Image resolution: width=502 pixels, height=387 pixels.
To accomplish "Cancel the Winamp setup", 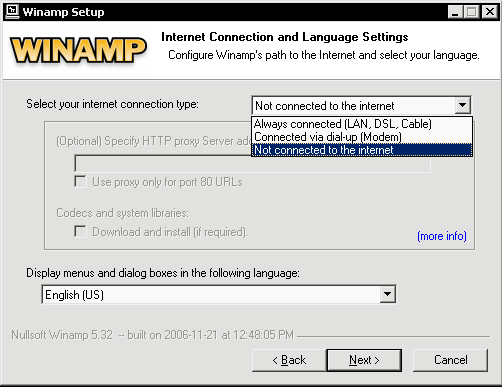I will [x=450, y=360].
